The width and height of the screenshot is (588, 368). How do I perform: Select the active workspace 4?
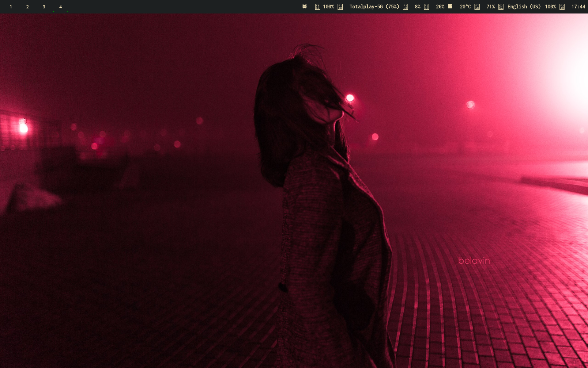pyautogui.click(x=60, y=7)
